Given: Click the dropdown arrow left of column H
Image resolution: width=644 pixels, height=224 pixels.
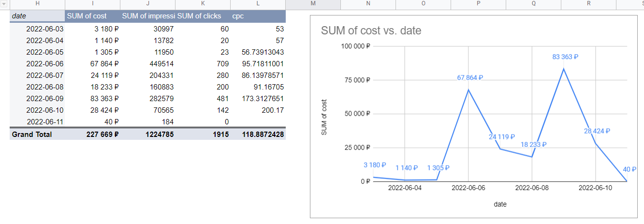Looking at the screenshot, I should 4,4.
